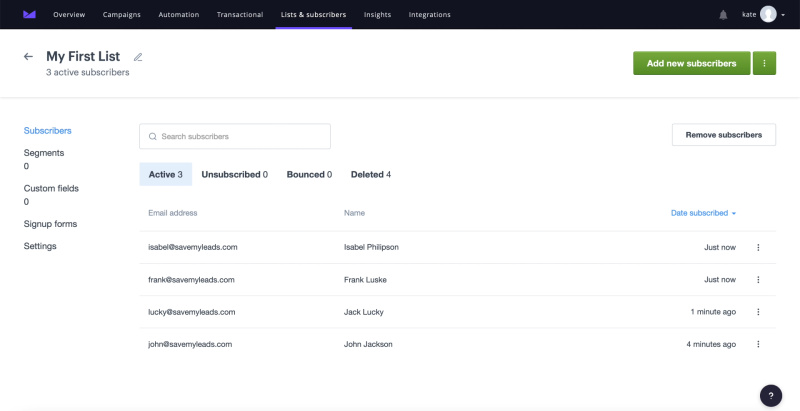Focus the Search subscribers field
Image resolution: width=800 pixels, height=411 pixels.
[235, 137]
